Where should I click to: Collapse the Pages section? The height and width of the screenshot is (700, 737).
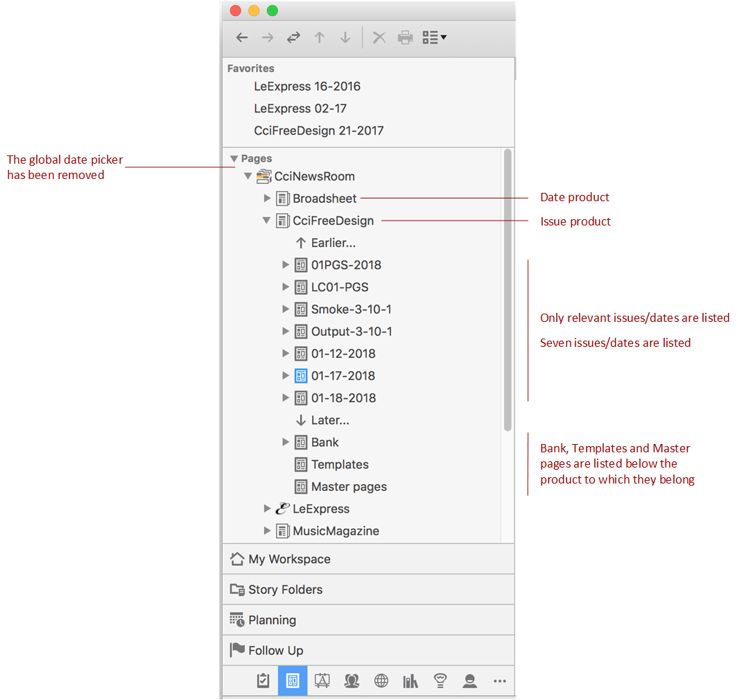[x=234, y=159]
